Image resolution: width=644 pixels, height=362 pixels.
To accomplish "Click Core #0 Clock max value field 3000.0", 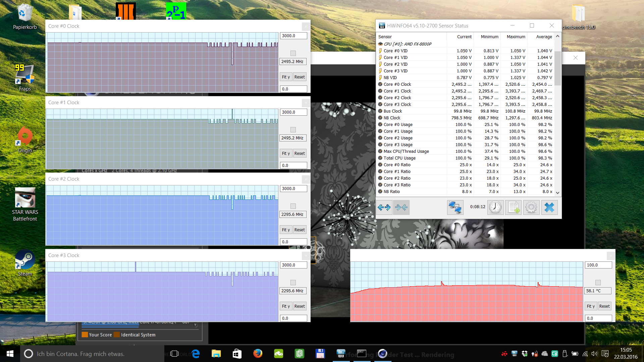I will coord(293,36).
